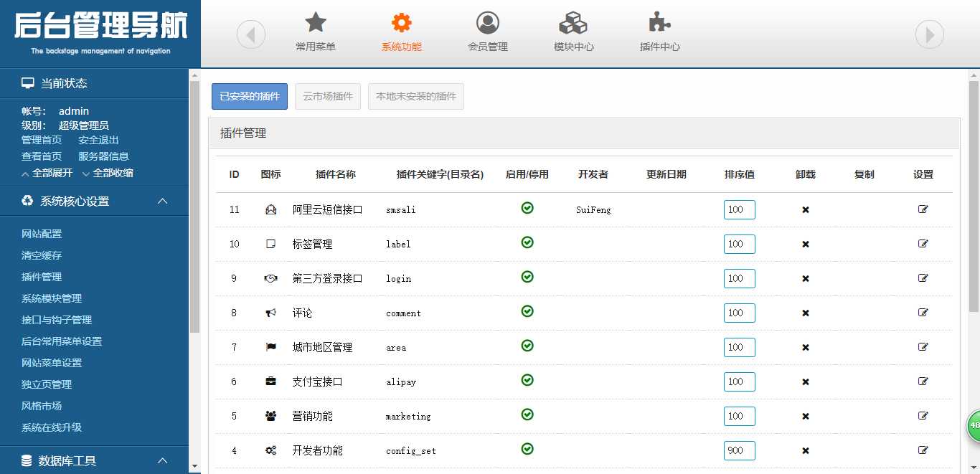Uninstall 营销功能 with its X icon
The image size is (980, 474).
point(806,417)
